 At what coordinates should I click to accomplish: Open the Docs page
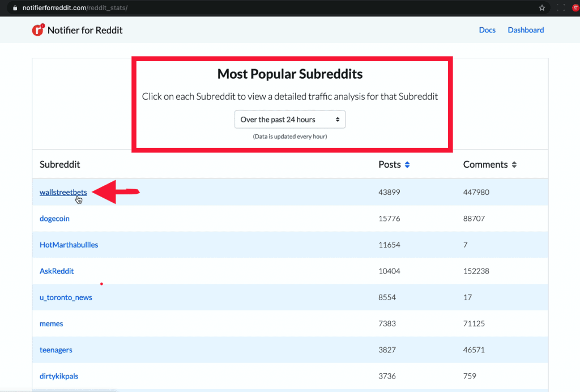pyautogui.click(x=487, y=30)
